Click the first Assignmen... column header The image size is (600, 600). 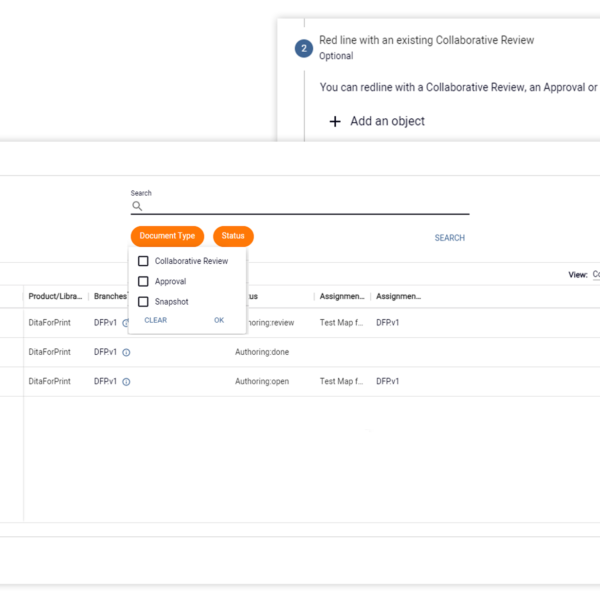tap(342, 296)
